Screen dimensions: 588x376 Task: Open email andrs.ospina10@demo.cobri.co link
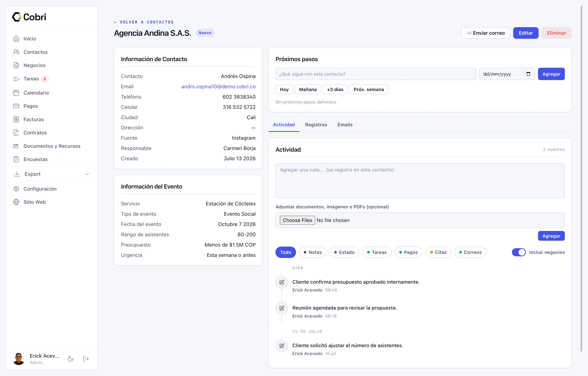coord(218,86)
